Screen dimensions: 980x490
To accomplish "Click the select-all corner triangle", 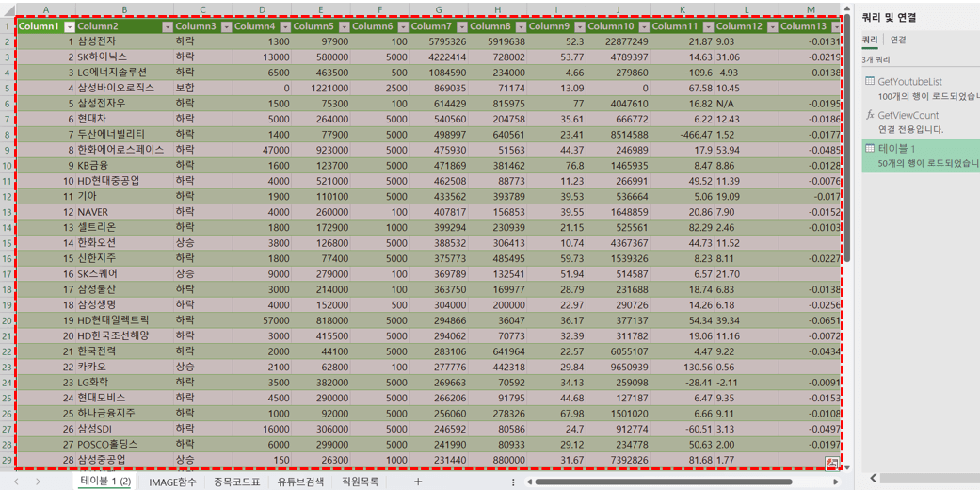I will [8, 10].
